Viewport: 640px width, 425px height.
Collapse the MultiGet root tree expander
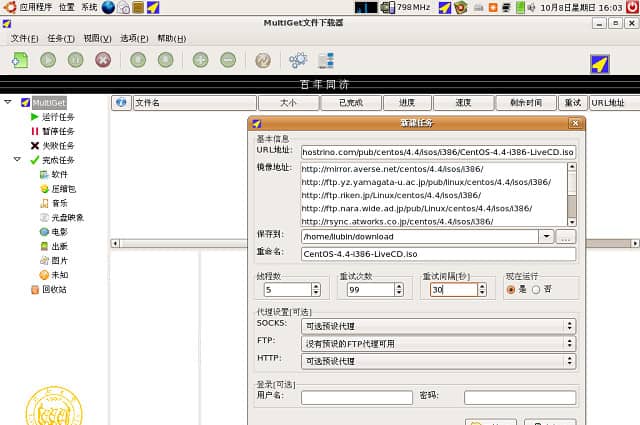coord(8,102)
